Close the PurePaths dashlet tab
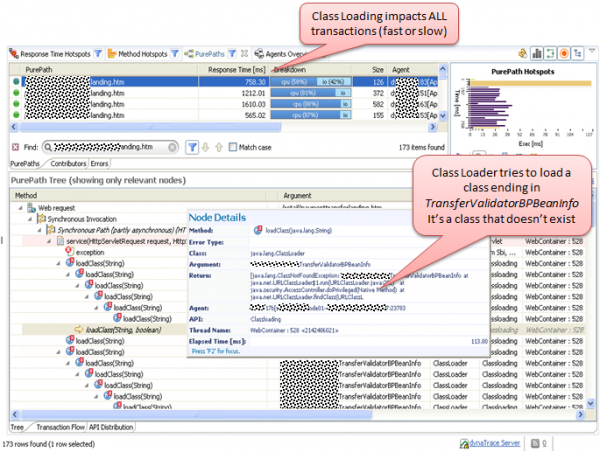 click(244, 54)
